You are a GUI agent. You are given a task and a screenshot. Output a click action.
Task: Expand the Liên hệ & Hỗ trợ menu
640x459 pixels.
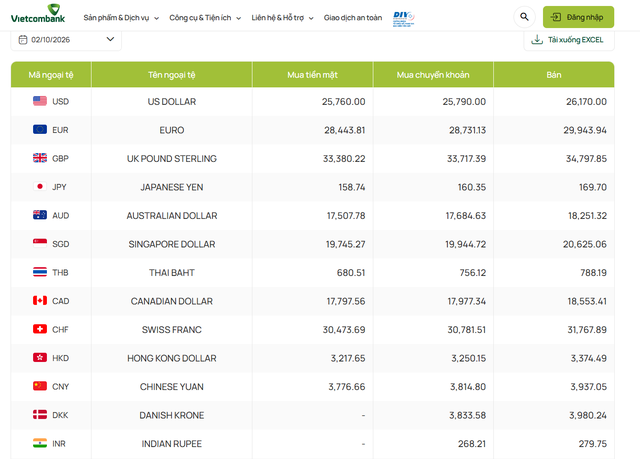coord(282,18)
